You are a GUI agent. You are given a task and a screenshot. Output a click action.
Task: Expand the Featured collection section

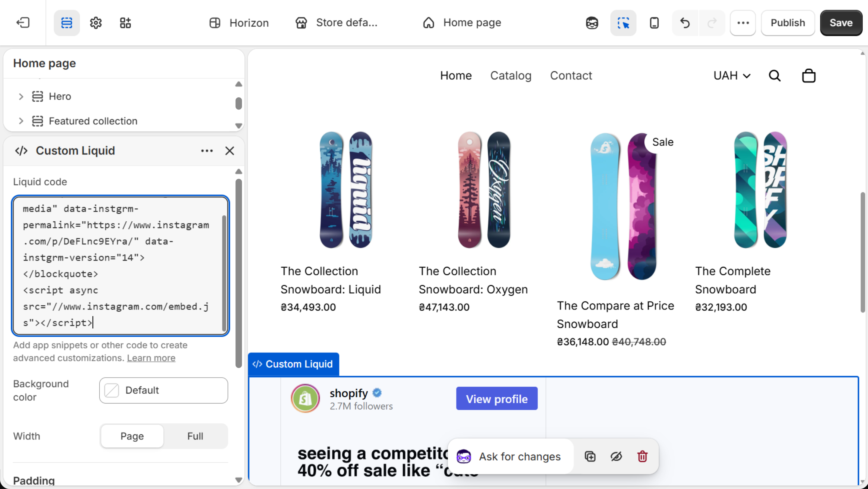tap(21, 121)
